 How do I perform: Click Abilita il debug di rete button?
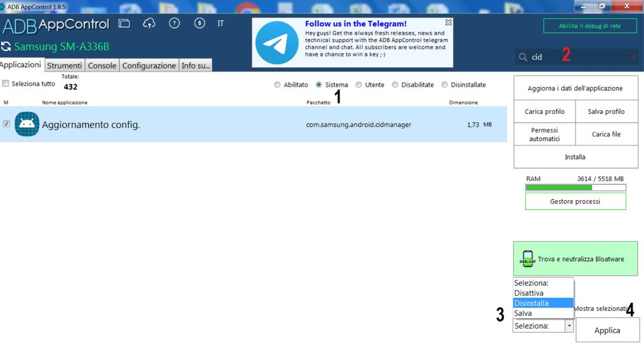pos(590,26)
